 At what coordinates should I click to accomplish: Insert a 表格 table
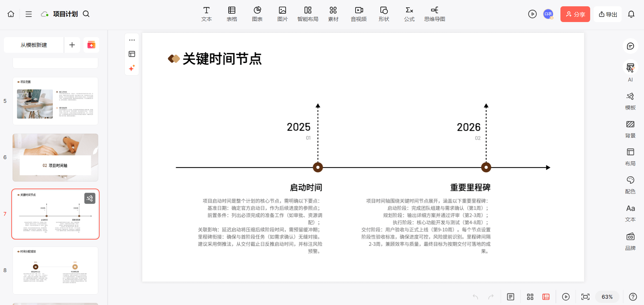(x=232, y=14)
